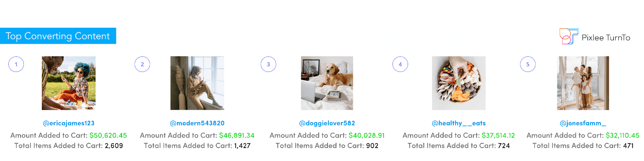Click the Top Converting Content heading

(58, 36)
